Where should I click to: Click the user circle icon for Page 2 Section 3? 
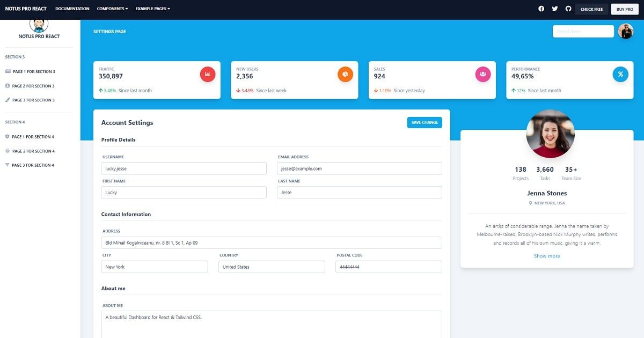(7, 85)
